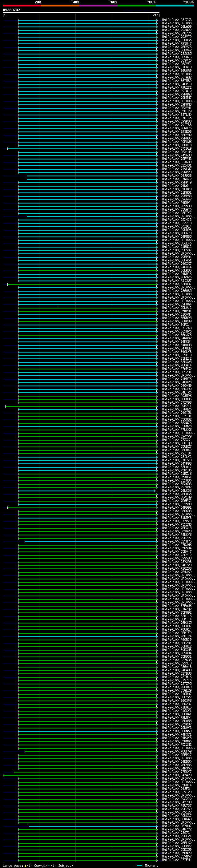The height and width of the screenshot is (868, 197).
Task: Click the UniRef100_C0H7L1 hit label
Action: click(176, 406)
